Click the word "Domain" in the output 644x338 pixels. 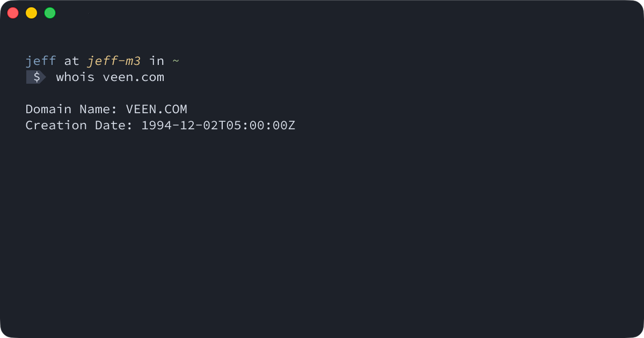pos(48,109)
